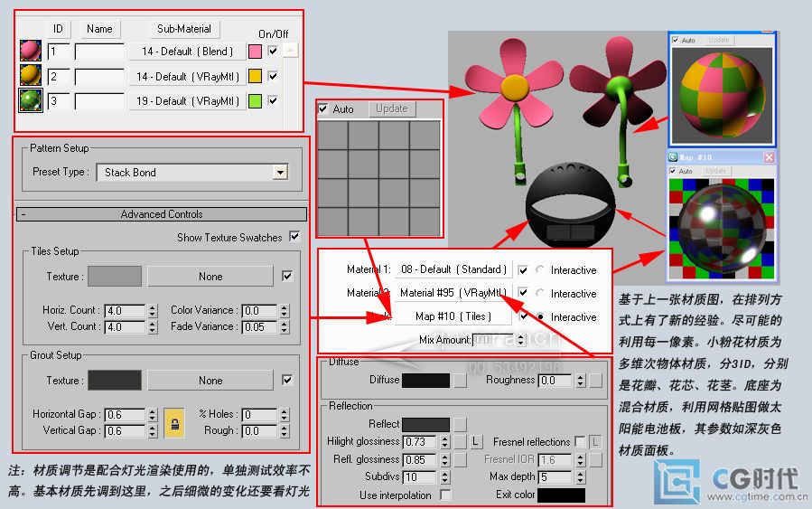Click the name field for sub-material ID 1
Viewport: 812px width, 509px height.
[x=99, y=52]
